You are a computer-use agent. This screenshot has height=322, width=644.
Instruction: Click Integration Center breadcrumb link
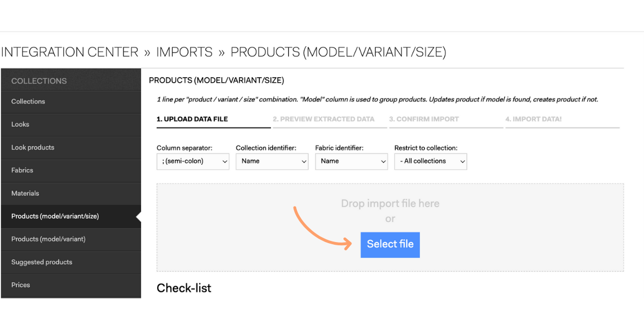pyautogui.click(x=70, y=52)
